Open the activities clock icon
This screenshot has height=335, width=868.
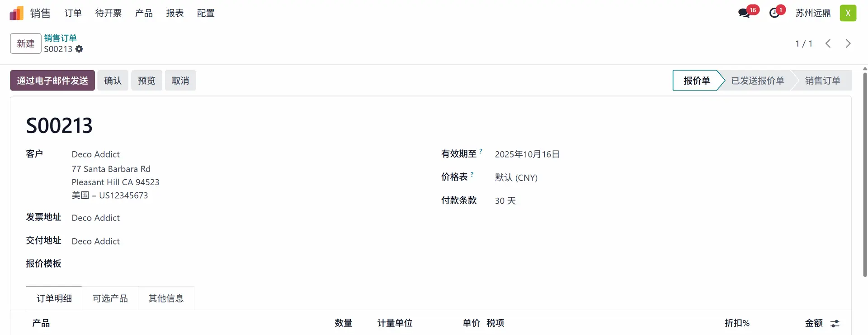pos(774,13)
